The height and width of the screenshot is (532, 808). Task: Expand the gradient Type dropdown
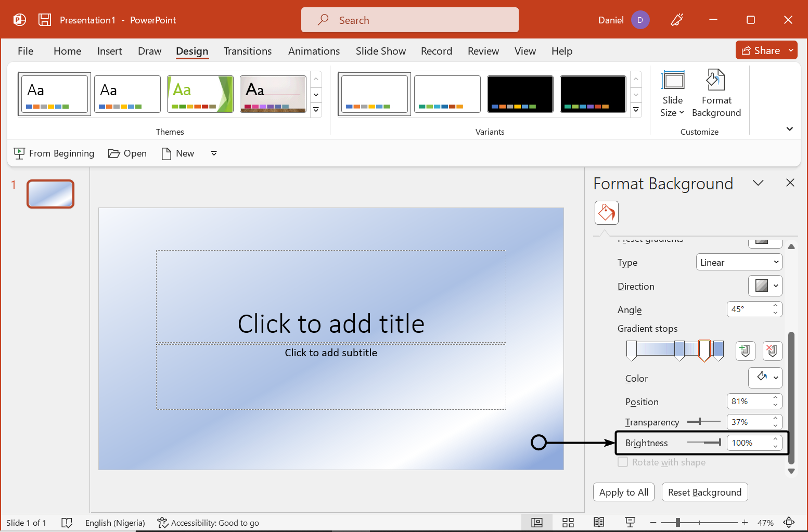click(739, 263)
